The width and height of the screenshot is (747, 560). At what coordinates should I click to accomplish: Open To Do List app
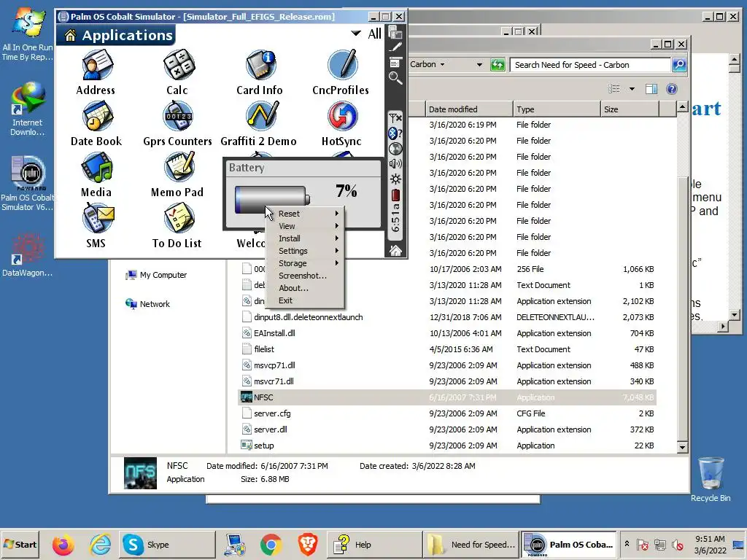pos(177,226)
